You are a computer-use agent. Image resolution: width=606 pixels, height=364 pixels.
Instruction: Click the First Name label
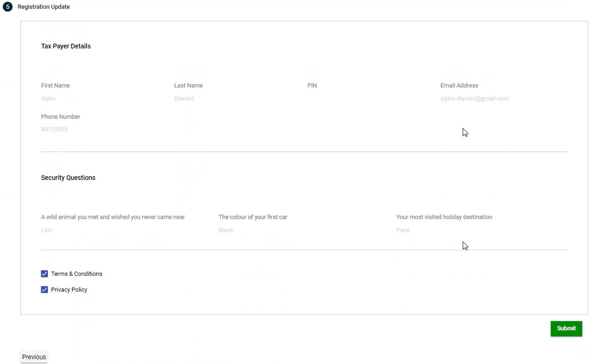(x=55, y=86)
